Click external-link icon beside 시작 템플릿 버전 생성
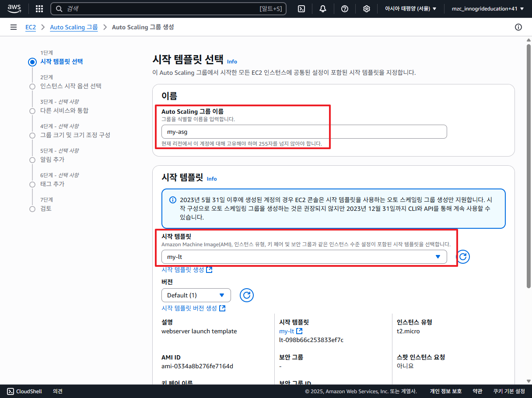The width and height of the screenshot is (532, 398). (222, 308)
